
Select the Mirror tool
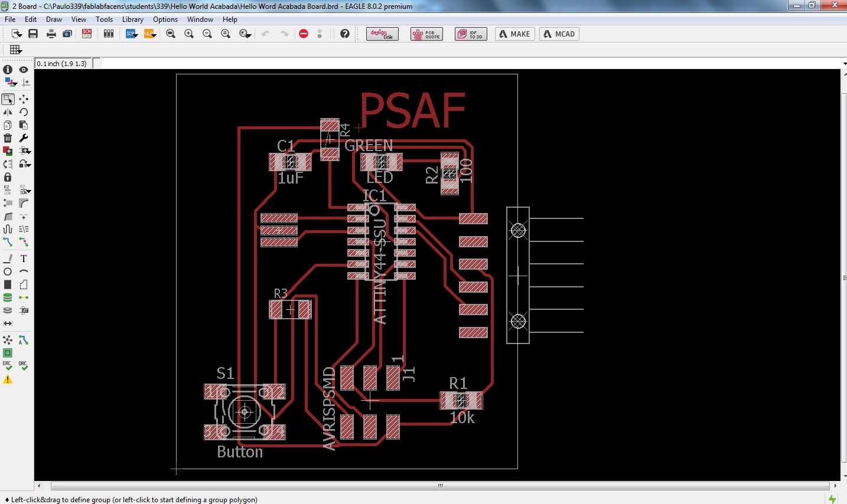[x=8, y=112]
